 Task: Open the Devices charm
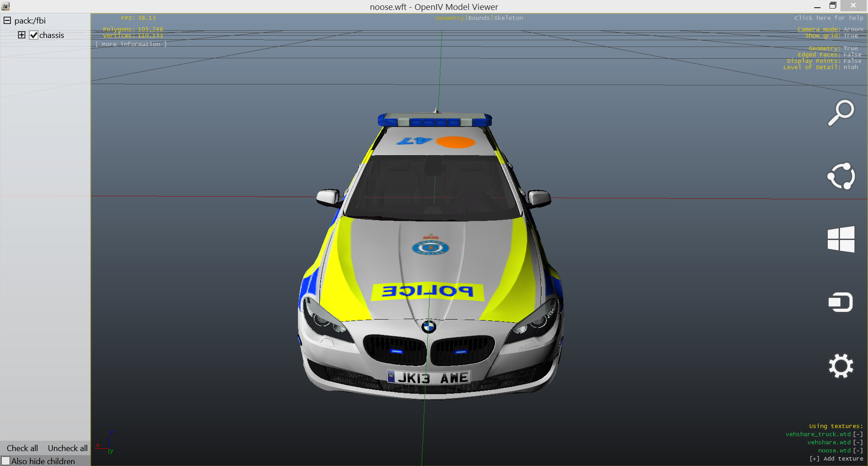point(840,302)
